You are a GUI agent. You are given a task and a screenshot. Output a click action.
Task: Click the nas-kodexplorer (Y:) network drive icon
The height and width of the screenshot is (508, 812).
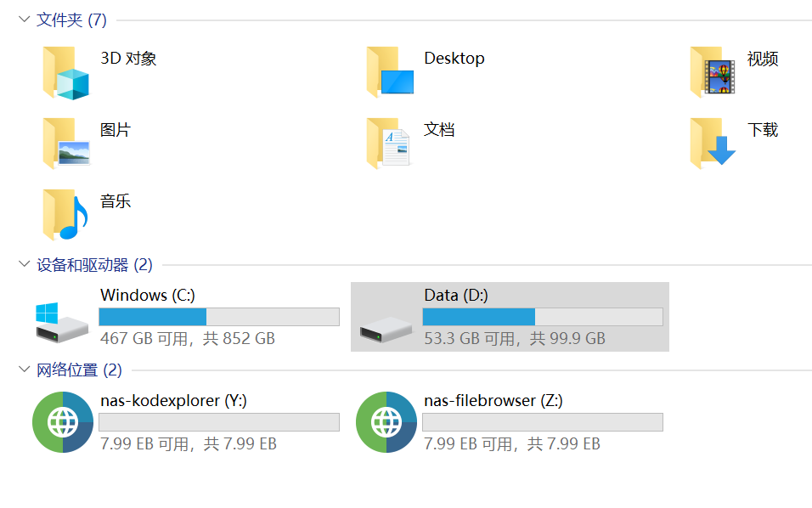(x=62, y=422)
